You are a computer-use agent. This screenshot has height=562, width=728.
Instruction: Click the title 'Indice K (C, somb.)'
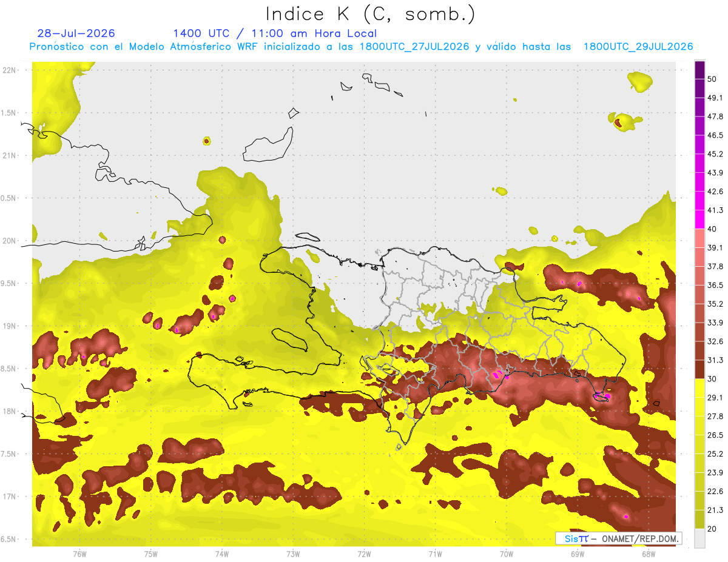click(x=371, y=15)
